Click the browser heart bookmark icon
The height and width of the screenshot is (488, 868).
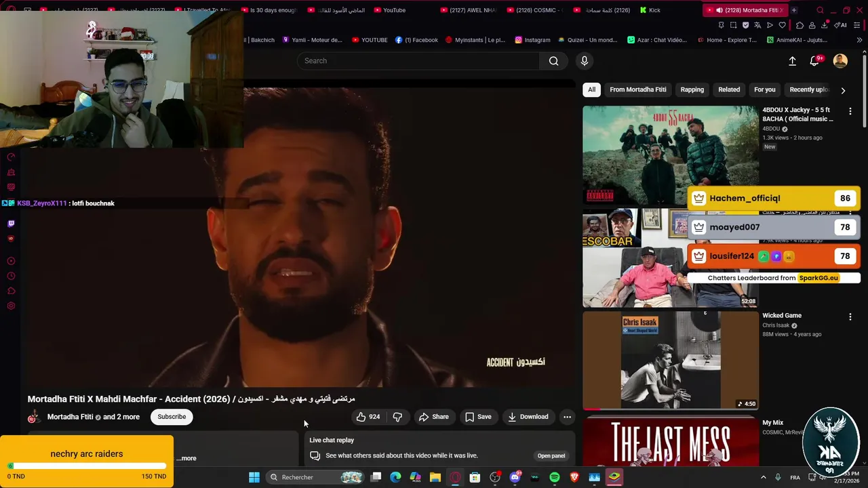click(782, 25)
